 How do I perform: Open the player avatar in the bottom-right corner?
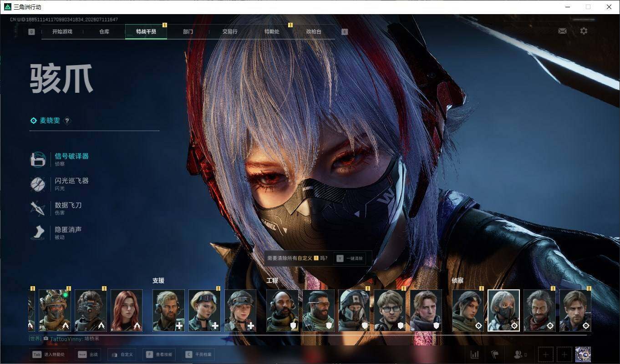pyautogui.click(x=583, y=354)
